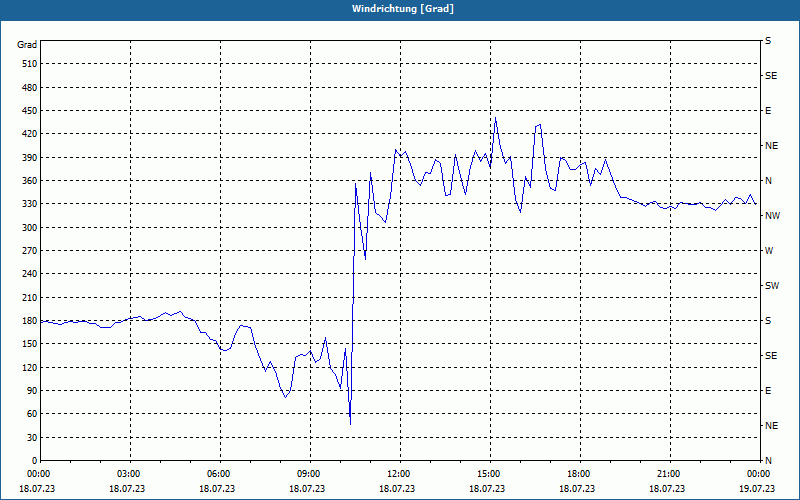The height and width of the screenshot is (500, 800).
Task: Pick the 09:00 time label
Action: coord(308,474)
